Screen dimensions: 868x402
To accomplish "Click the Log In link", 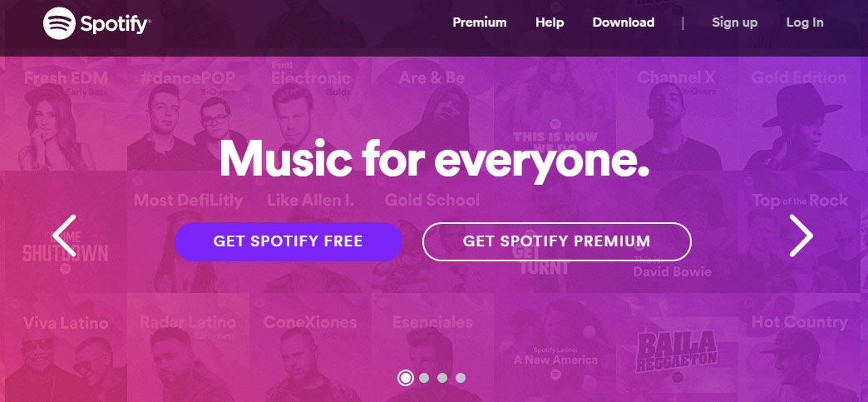I will [805, 22].
